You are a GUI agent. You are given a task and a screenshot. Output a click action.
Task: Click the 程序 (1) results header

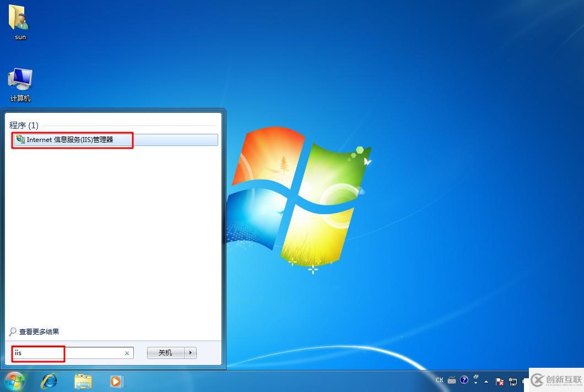pos(24,126)
